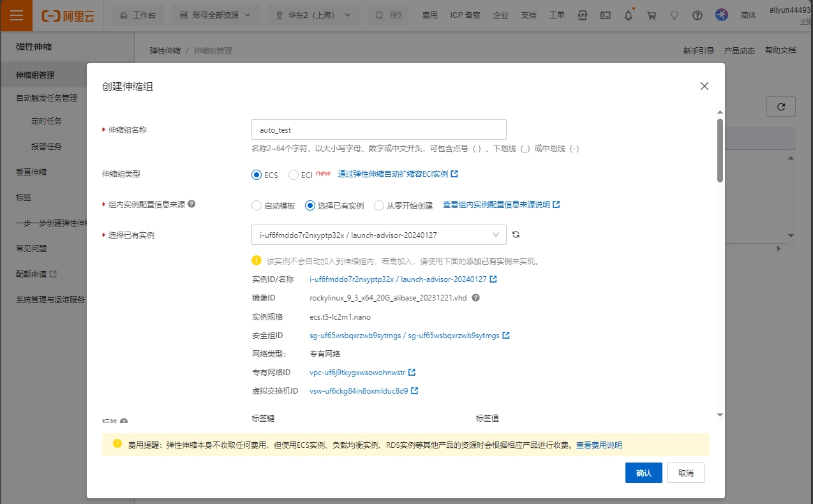Open the 账号全部资源 resource dropdown

[x=216, y=15]
